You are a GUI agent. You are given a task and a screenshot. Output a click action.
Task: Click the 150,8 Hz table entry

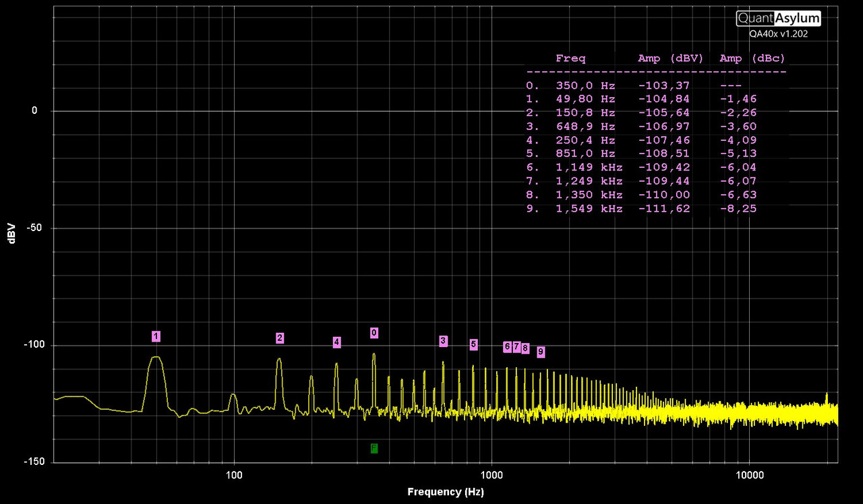tap(585, 113)
